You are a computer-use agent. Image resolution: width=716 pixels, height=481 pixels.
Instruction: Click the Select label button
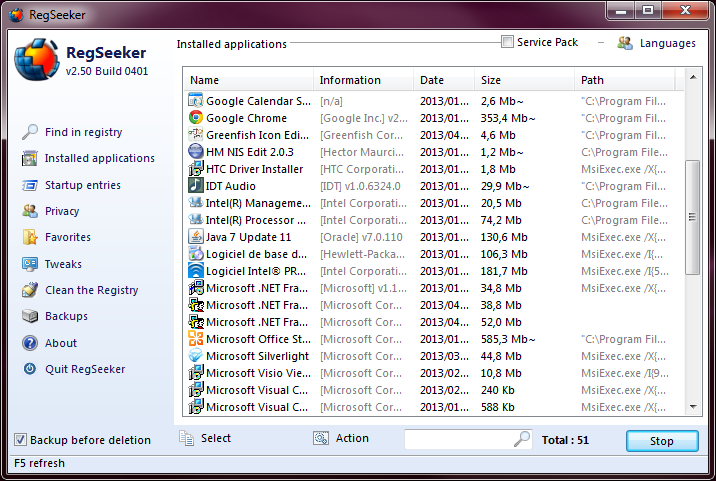coord(216,438)
